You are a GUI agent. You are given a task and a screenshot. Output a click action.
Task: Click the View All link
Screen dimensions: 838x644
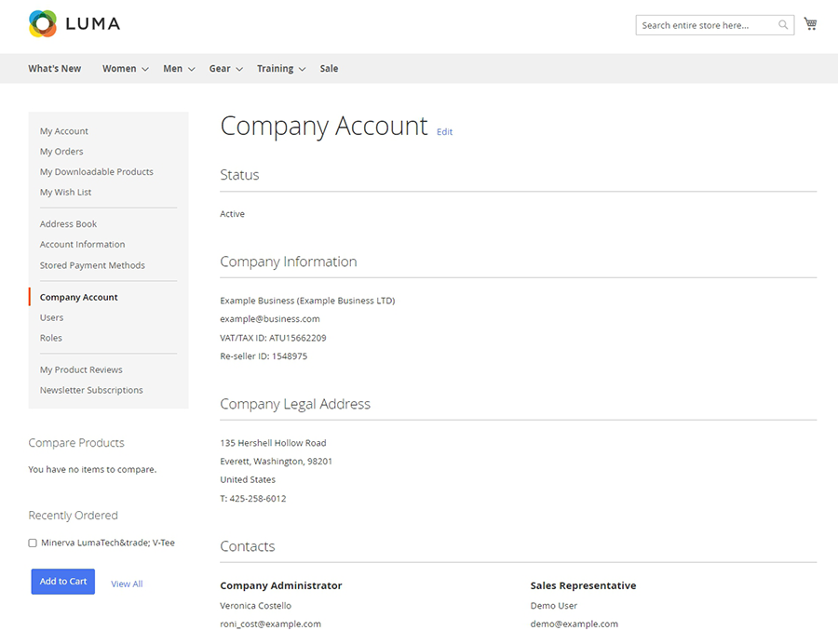(127, 584)
